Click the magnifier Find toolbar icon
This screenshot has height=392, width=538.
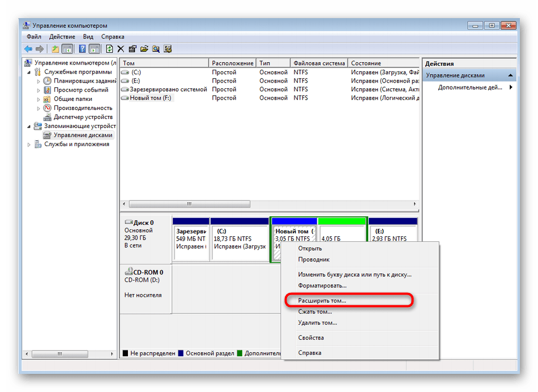point(156,49)
